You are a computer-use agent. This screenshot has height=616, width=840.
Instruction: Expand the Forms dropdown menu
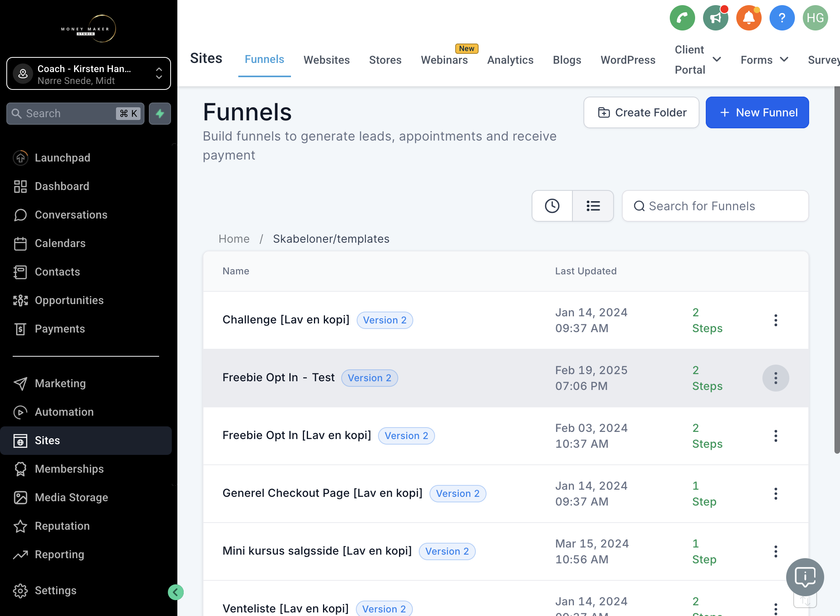(x=764, y=60)
